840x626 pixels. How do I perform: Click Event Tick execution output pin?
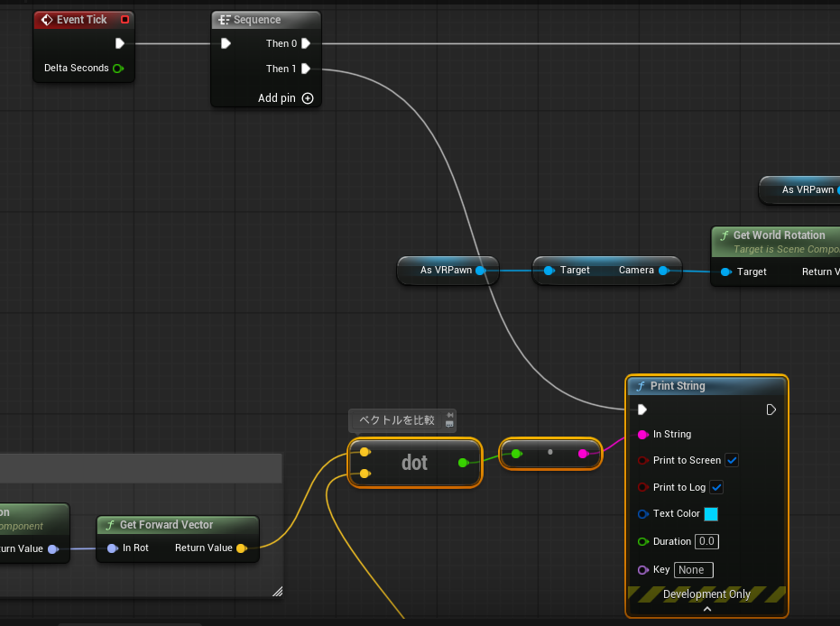pos(119,43)
